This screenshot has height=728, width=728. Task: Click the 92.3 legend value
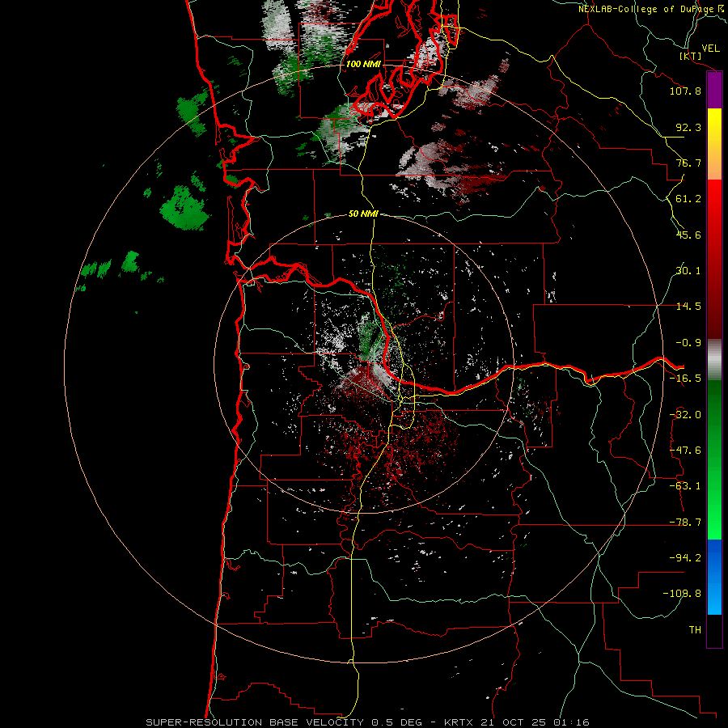pos(688,127)
